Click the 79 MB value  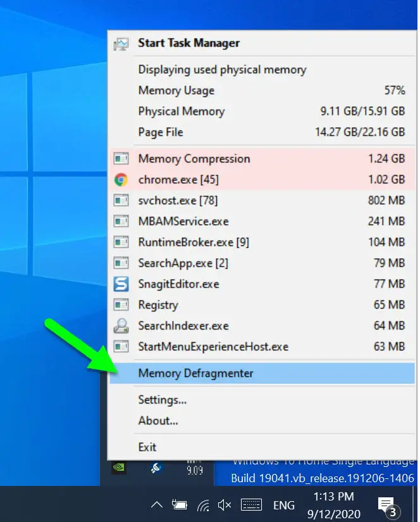click(390, 263)
